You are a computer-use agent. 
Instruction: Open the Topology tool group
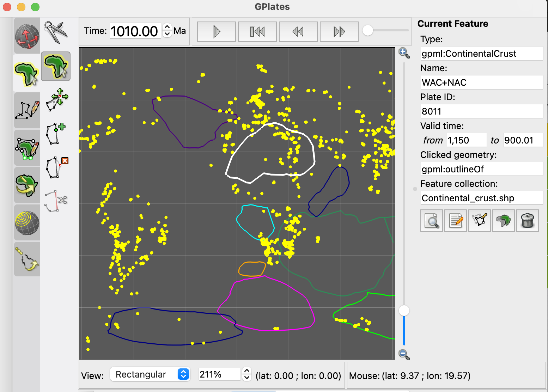pyautogui.click(x=27, y=148)
